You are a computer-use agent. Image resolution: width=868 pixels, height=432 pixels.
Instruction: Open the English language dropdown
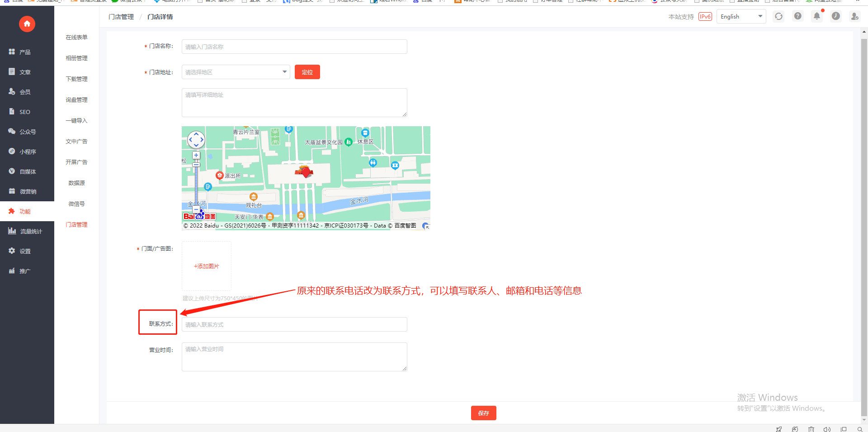click(x=741, y=17)
